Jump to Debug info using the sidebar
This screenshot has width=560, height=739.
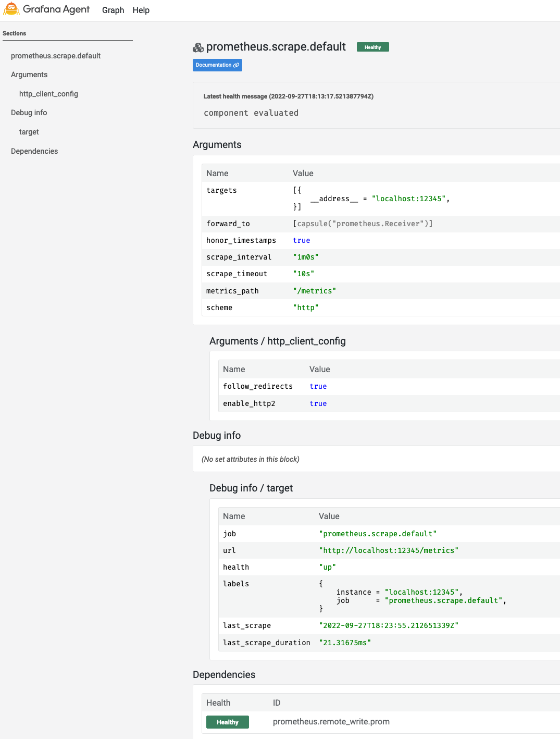(29, 113)
